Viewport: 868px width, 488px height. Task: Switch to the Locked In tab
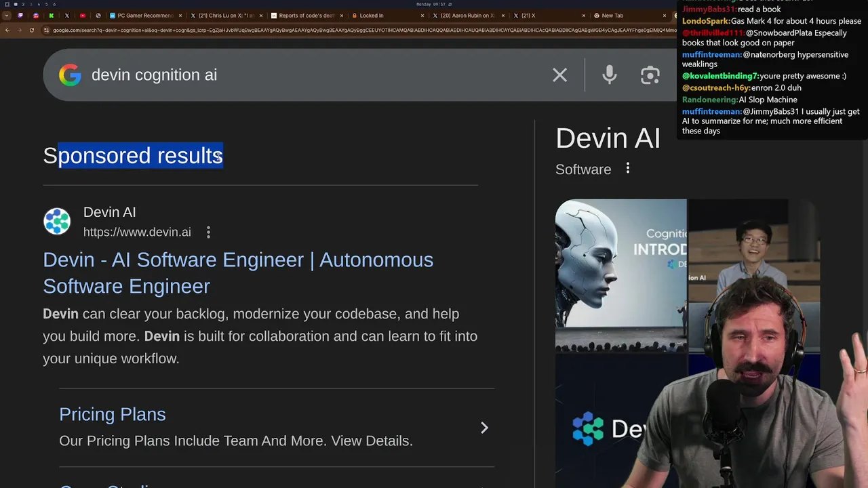(387, 16)
